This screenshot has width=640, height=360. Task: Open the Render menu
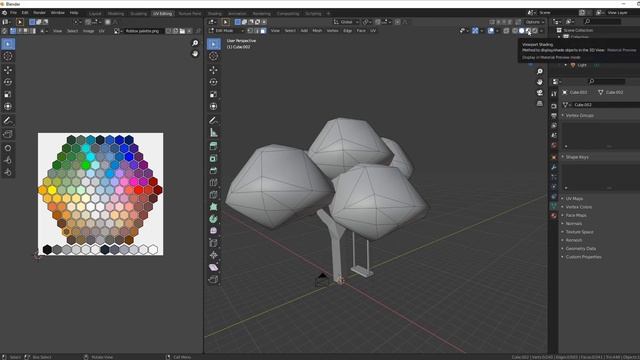tap(39, 13)
